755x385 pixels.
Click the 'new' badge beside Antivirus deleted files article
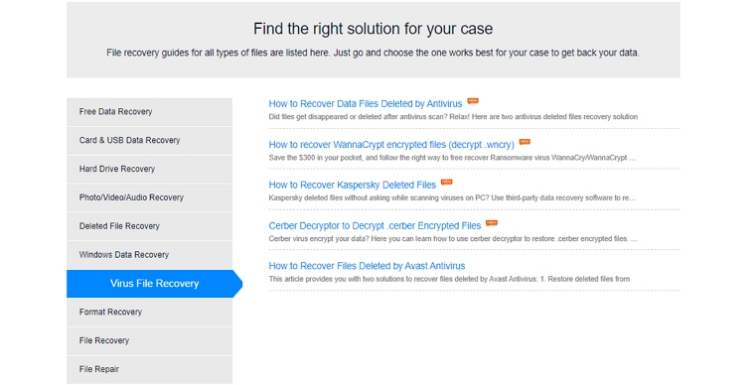(x=473, y=101)
